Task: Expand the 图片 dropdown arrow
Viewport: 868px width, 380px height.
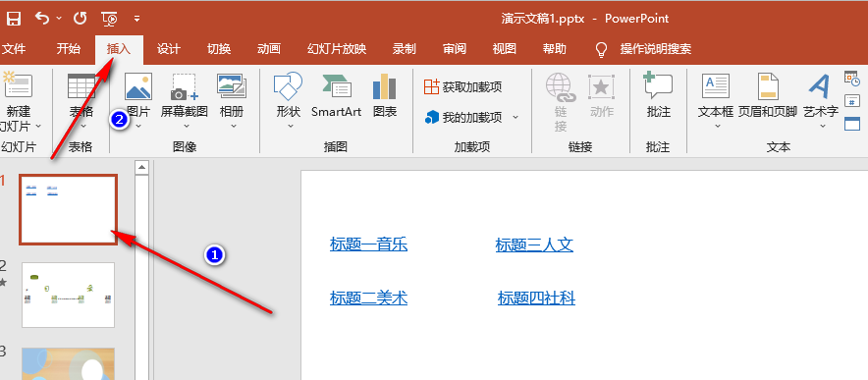Action: point(138,127)
